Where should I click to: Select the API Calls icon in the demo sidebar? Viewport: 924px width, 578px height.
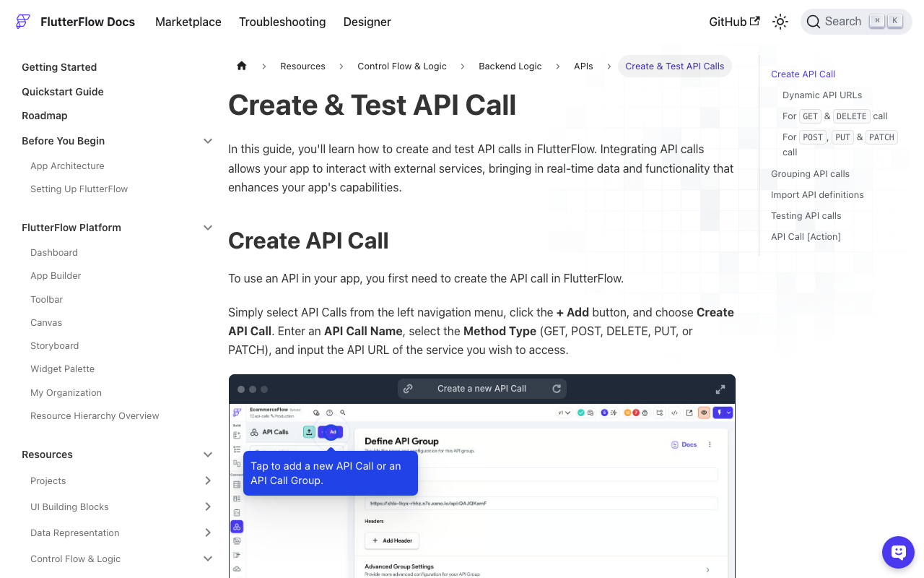coord(237,527)
